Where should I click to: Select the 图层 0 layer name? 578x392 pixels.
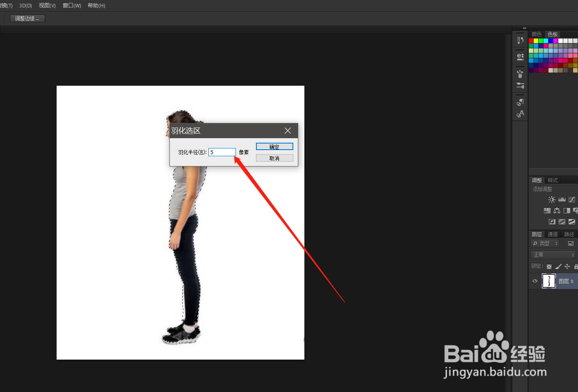(566, 281)
